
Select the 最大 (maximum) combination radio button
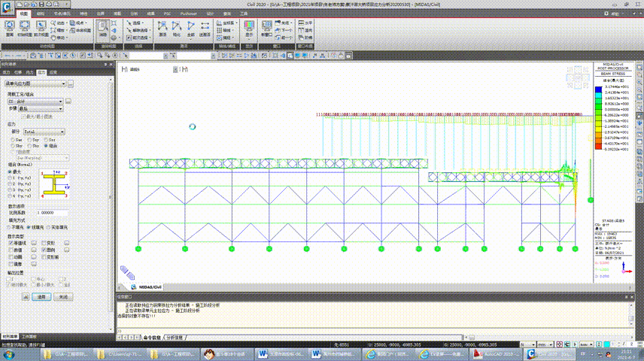click(10, 171)
